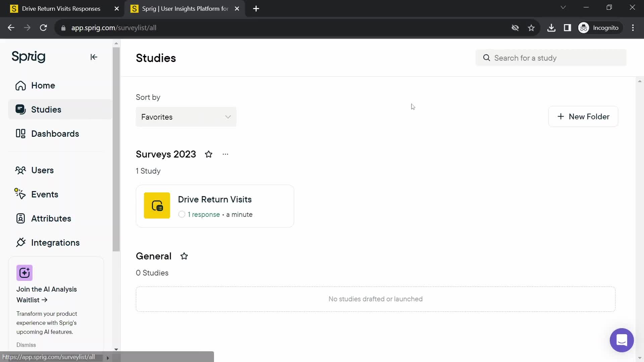Click the Studies navigation tab
The image size is (644, 362).
(x=46, y=110)
